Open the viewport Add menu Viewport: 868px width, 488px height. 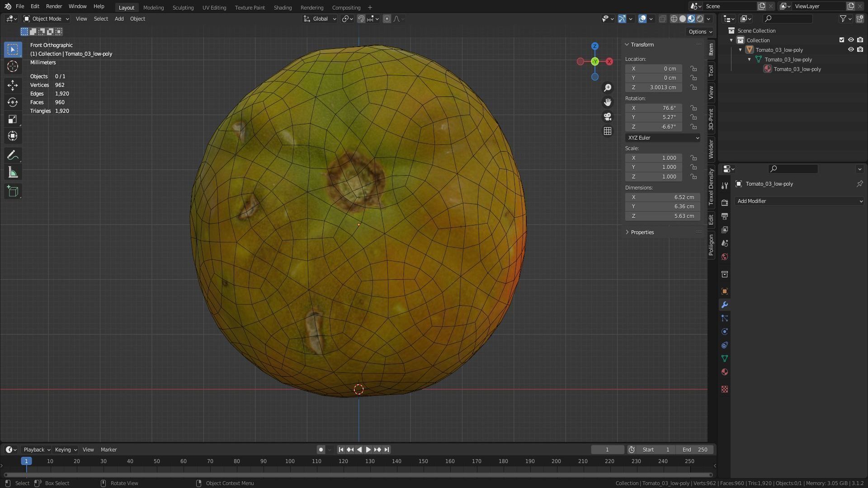pos(119,19)
